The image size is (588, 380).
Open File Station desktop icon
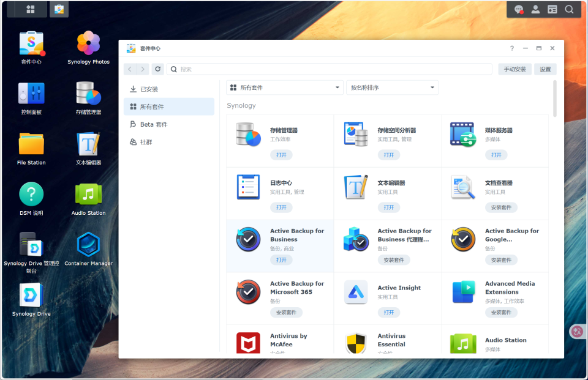click(x=31, y=144)
